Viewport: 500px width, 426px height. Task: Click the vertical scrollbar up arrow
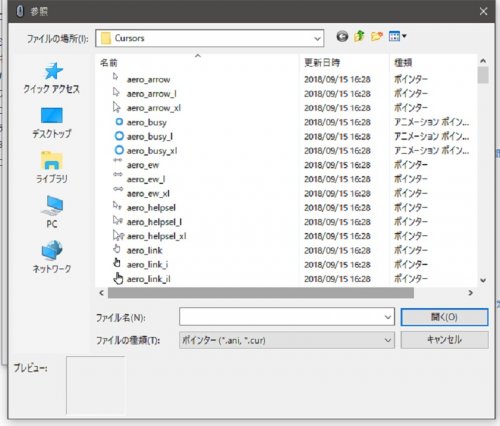click(x=483, y=61)
